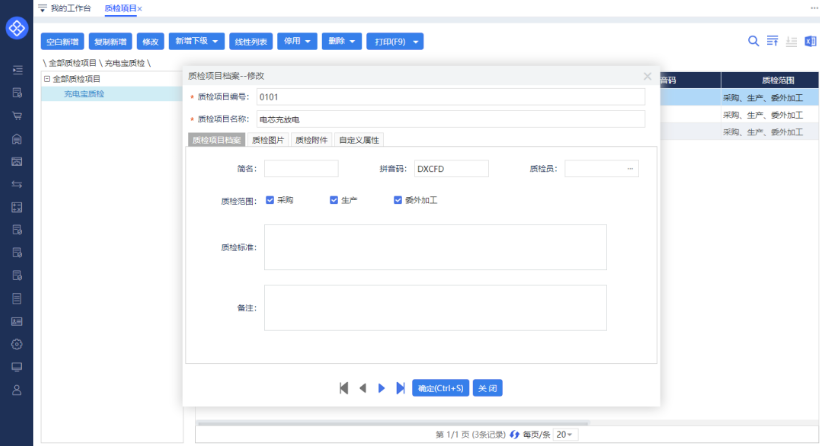Open the shopping cart module icon
Screen dimensions: 820x446
click(17, 116)
